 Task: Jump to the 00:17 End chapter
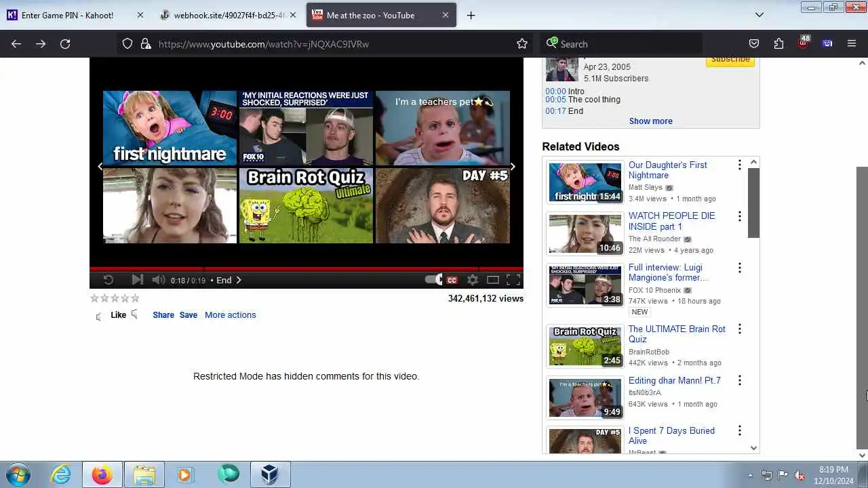[x=555, y=111]
